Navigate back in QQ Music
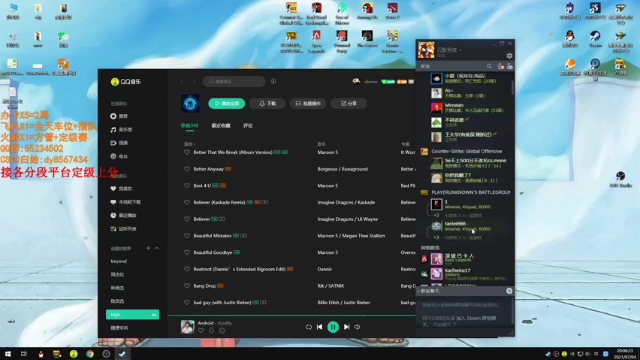 [x=182, y=82]
